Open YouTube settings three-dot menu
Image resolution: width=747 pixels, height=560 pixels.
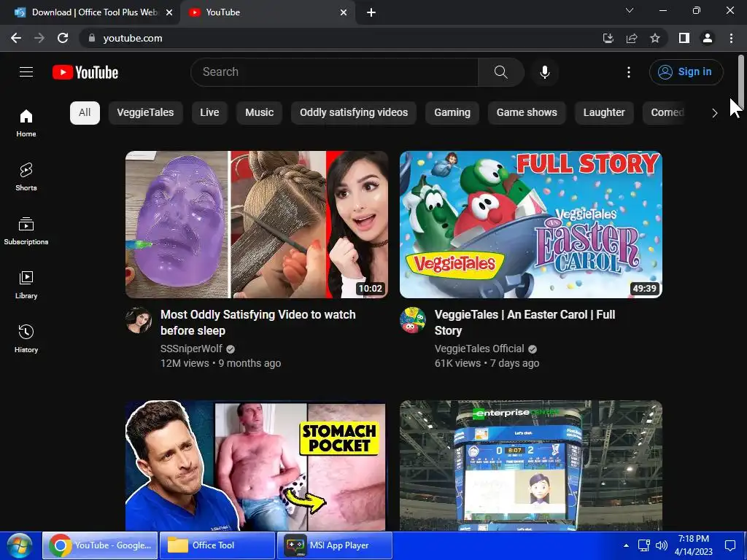point(628,72)
